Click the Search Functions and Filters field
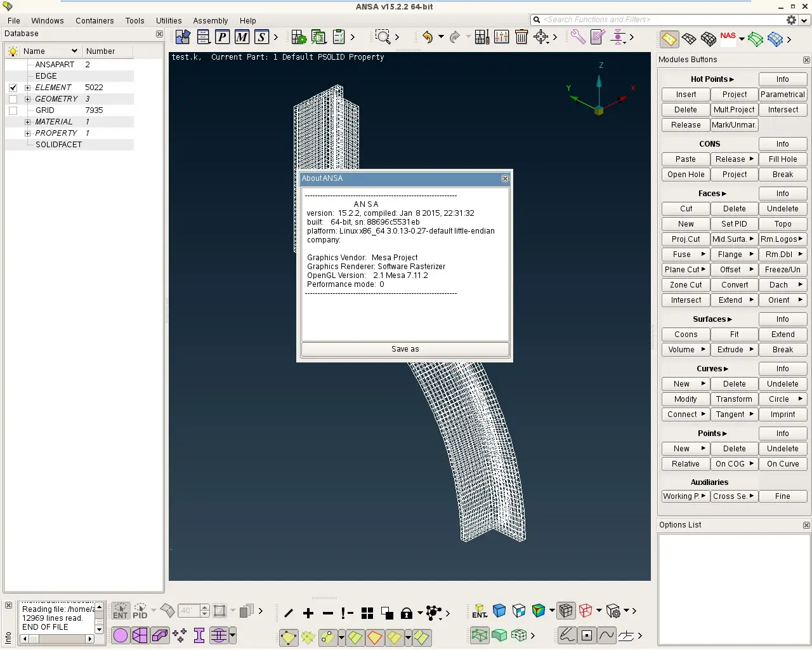This screenshot has width=812, height=650. 658,20
